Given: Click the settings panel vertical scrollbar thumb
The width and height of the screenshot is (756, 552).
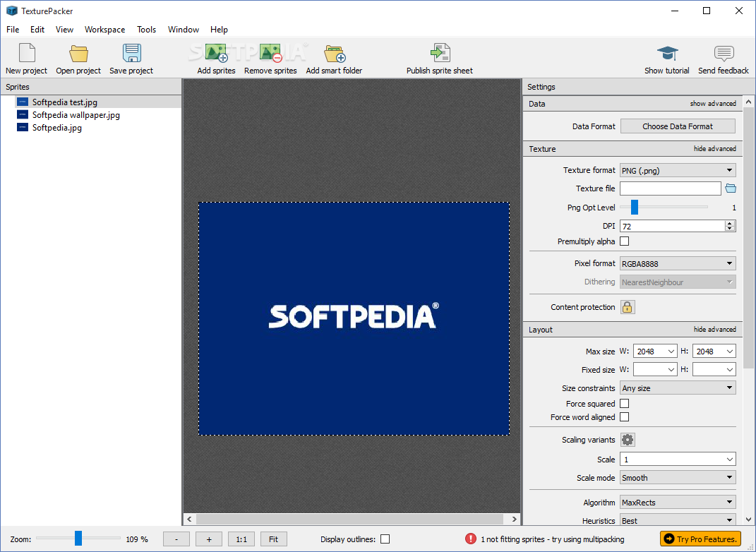Looking at the screenshot, I should (x=748, y=239).
